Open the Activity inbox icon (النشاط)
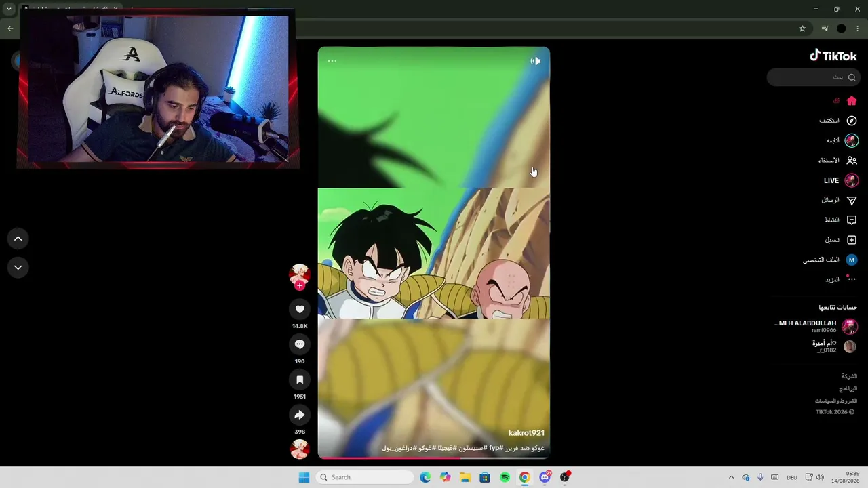868x488 pixels. pyautogui.click(x=852, y=220)
